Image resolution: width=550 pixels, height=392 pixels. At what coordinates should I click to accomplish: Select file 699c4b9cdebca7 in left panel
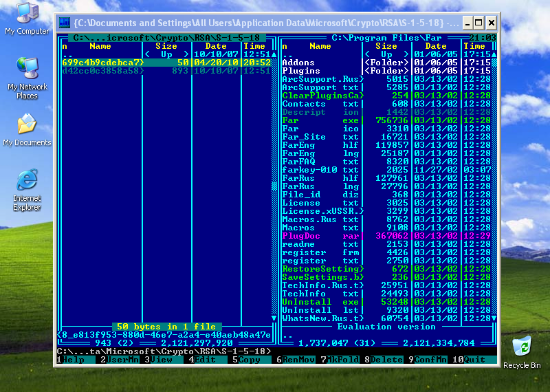pyautogui.click(x=166, y=63)
